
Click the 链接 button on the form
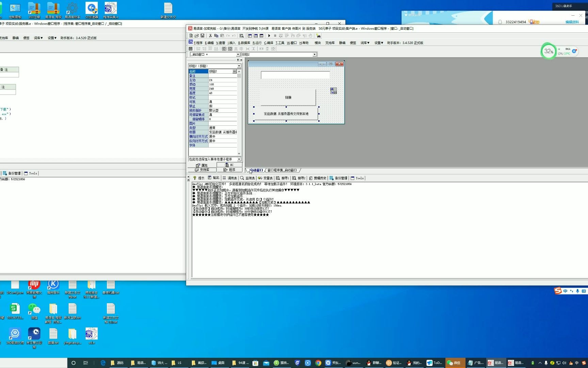tap(288, 97)
